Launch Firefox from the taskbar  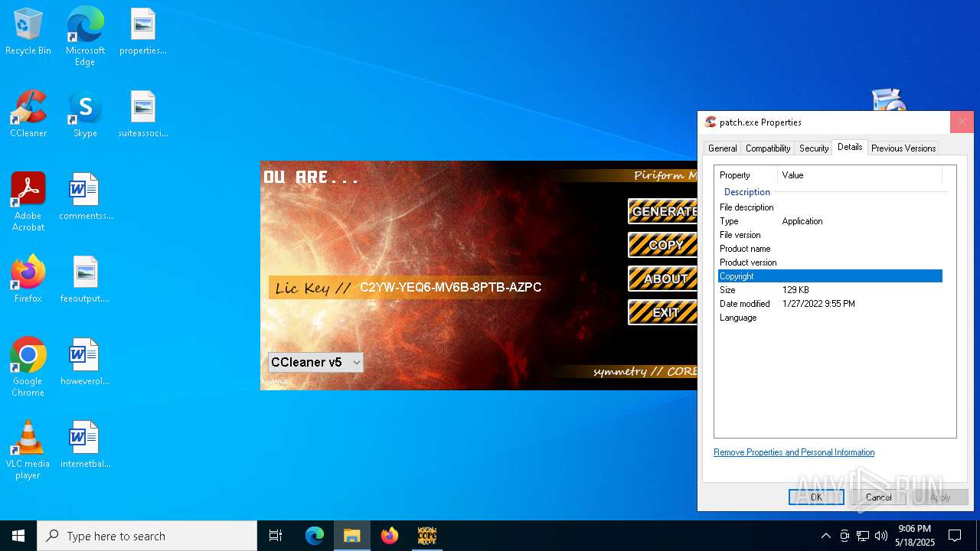coord(390,536)
